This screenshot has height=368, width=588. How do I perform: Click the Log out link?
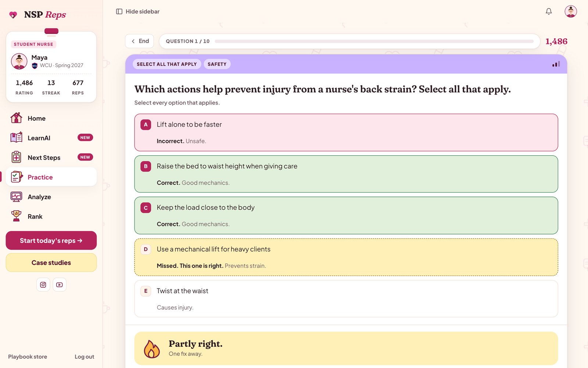coord(84,357)
